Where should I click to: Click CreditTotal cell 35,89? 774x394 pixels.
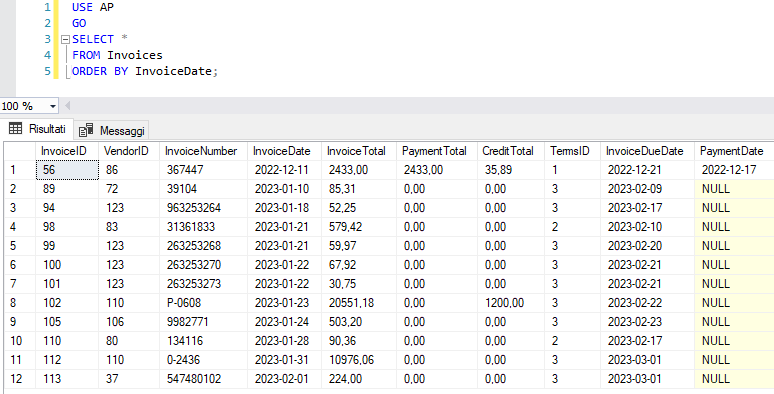tap(511, 170)
